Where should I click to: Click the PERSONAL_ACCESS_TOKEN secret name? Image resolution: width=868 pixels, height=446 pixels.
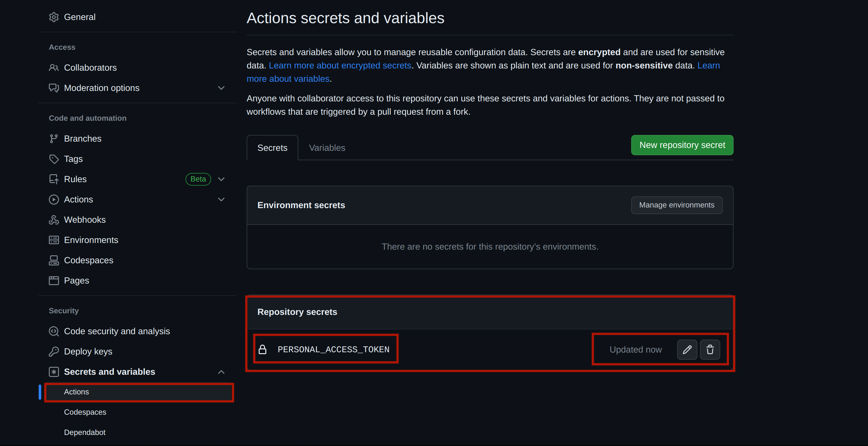[x=333, y=349]
